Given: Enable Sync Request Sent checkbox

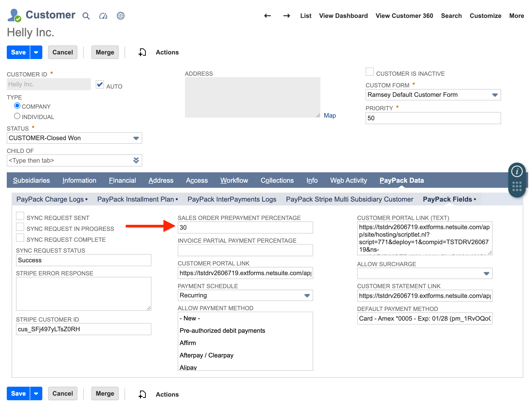Looking at the screenshot, I should coord(20,216).
